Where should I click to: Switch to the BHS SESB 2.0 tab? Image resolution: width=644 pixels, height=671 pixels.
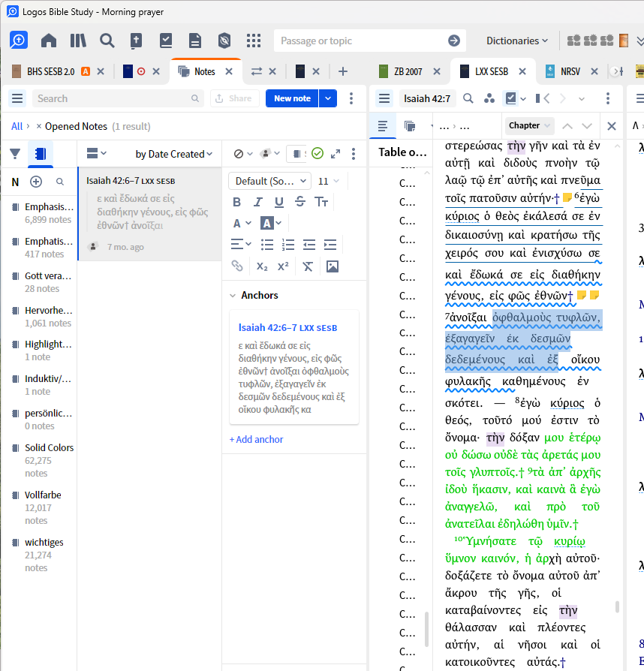click(50, 71)
